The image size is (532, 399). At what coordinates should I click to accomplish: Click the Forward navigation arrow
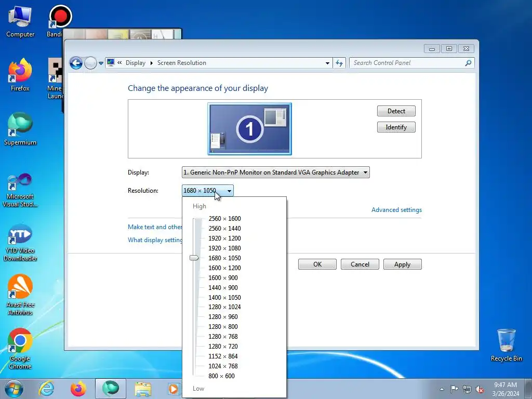pyautogui.click(x=90, y=63)
